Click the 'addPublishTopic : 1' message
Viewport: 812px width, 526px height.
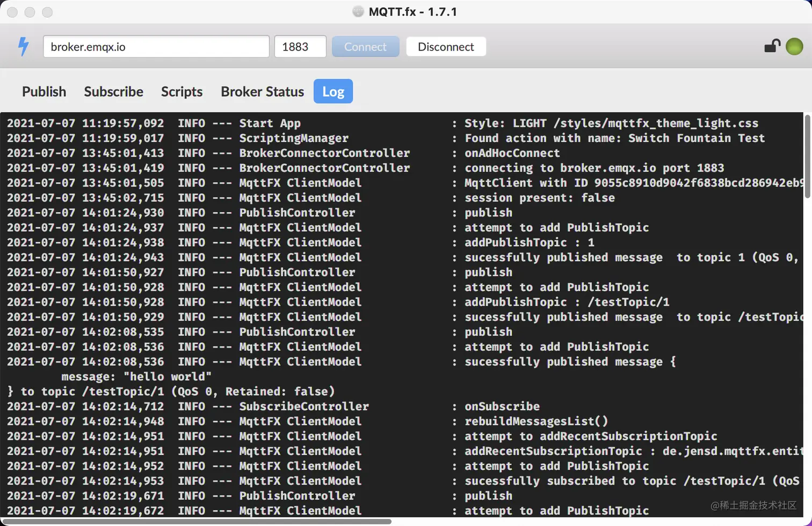coord(529,243)
